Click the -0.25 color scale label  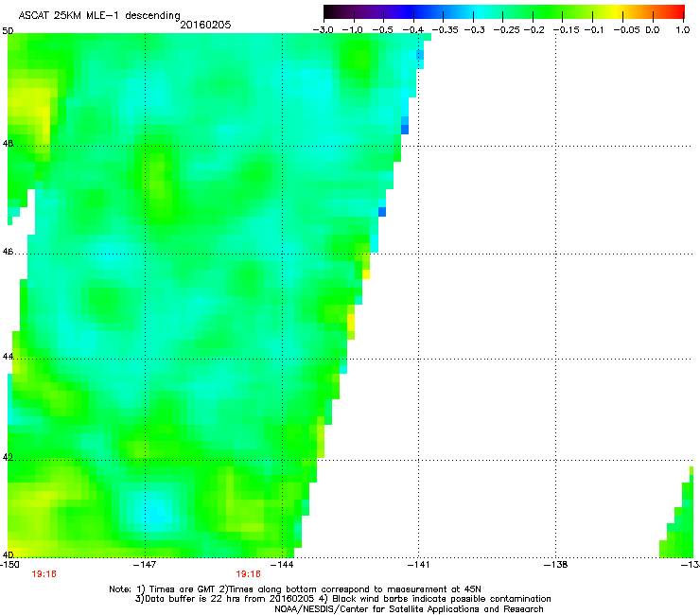coord(507,30)
